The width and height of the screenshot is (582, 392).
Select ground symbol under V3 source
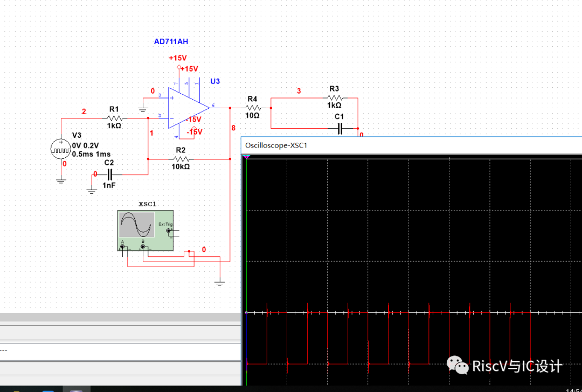coord(61,181)
